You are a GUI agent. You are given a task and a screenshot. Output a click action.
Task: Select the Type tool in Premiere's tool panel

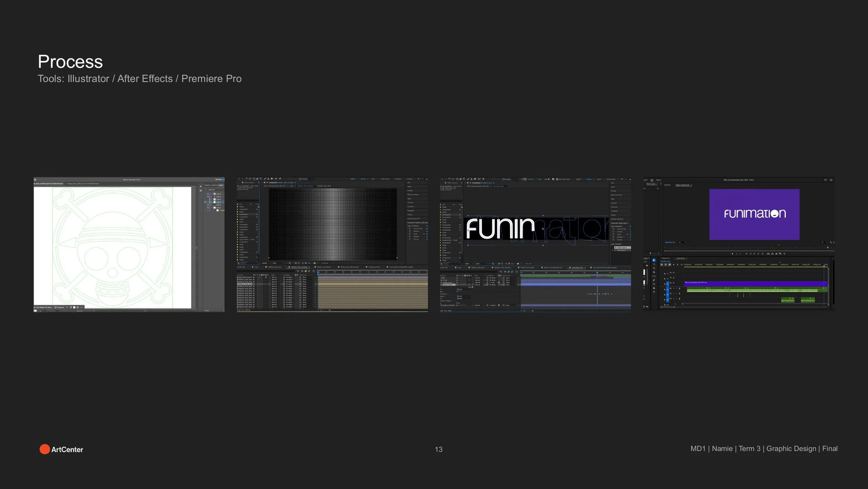tap(654, 292)
